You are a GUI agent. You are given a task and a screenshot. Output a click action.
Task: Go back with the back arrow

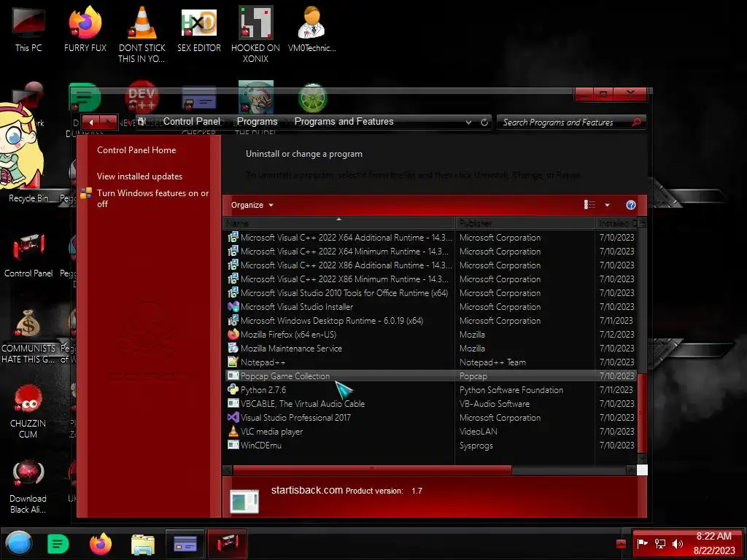tap(91, 122)
